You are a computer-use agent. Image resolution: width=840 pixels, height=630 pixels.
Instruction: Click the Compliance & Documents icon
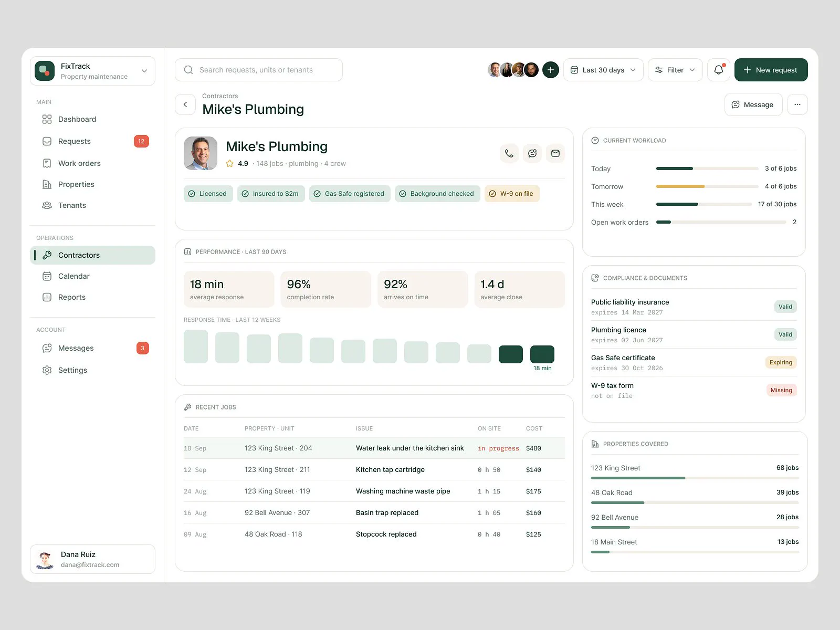click(x=595, y=278)
